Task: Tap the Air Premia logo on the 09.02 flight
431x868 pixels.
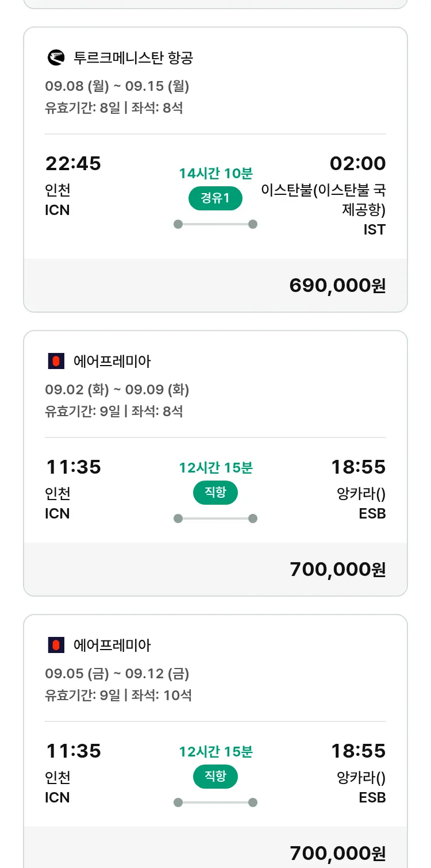Action: tap(56, 361)
